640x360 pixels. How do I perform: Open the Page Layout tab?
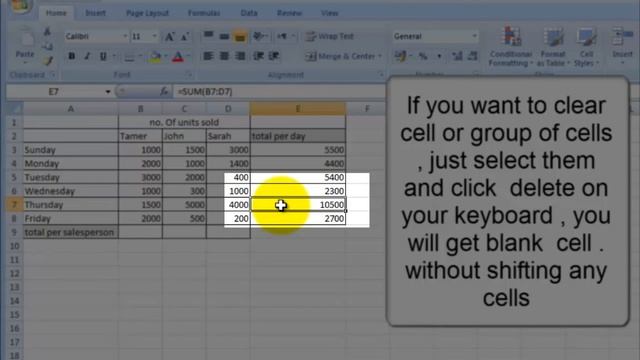pyautogui.click(x=147, y=13)
